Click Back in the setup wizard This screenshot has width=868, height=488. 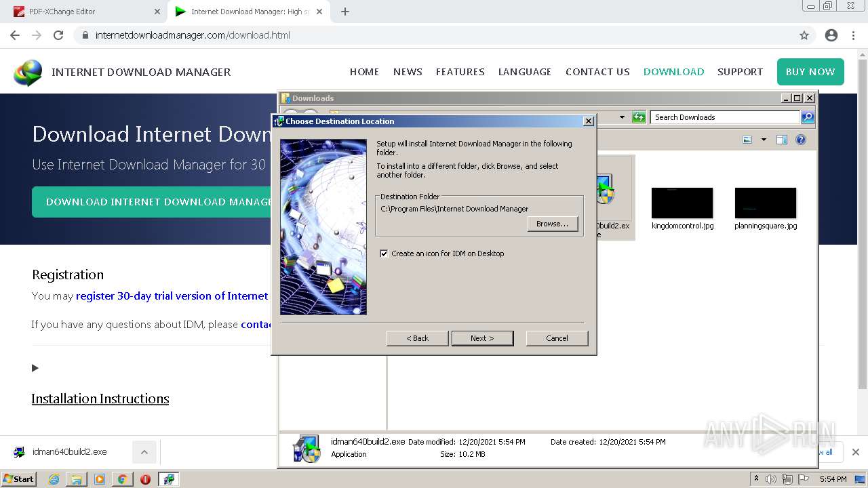[417, 338]
